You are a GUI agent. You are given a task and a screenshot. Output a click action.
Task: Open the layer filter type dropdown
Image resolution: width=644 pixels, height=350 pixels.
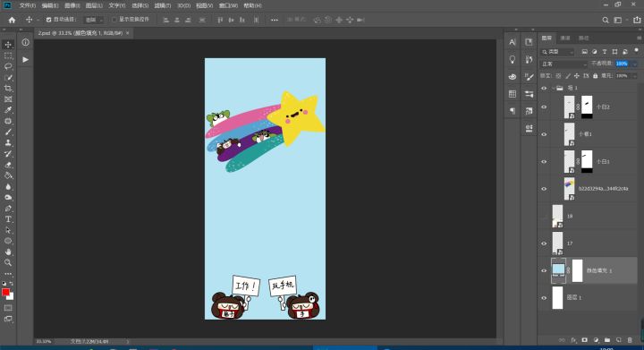pyautogui.click(x=557, y=52)
